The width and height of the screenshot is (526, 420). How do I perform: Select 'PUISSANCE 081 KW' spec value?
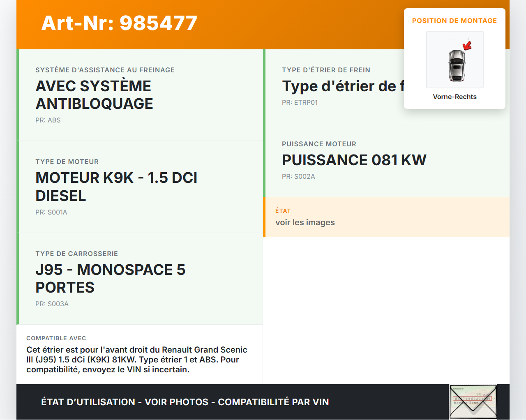[354, 160]
